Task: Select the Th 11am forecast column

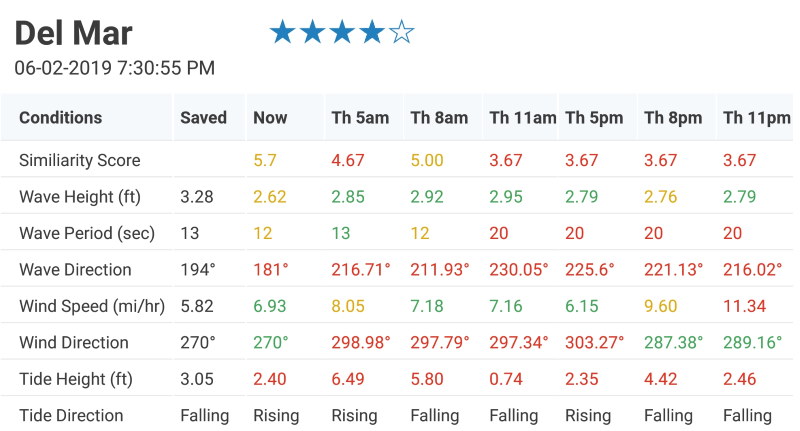Action: [522, 118]
